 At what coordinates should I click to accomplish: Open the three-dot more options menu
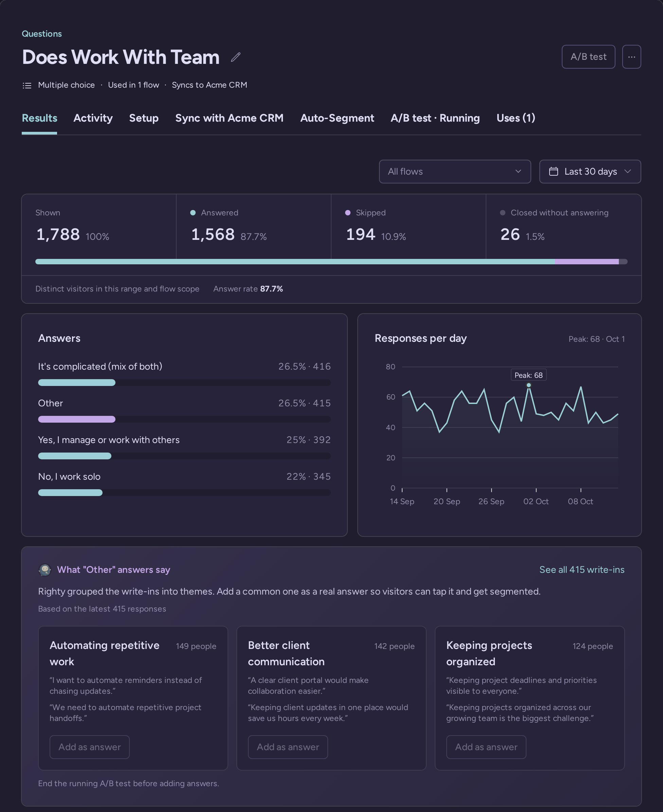631,57
